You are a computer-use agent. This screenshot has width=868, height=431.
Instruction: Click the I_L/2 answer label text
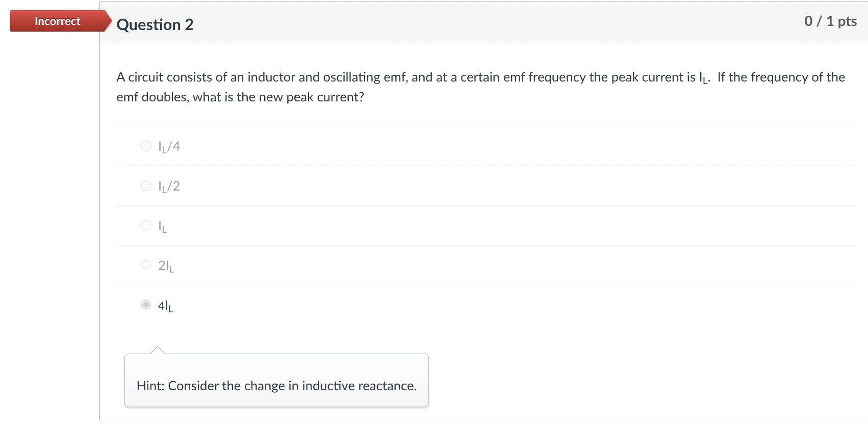click(169, 186)
